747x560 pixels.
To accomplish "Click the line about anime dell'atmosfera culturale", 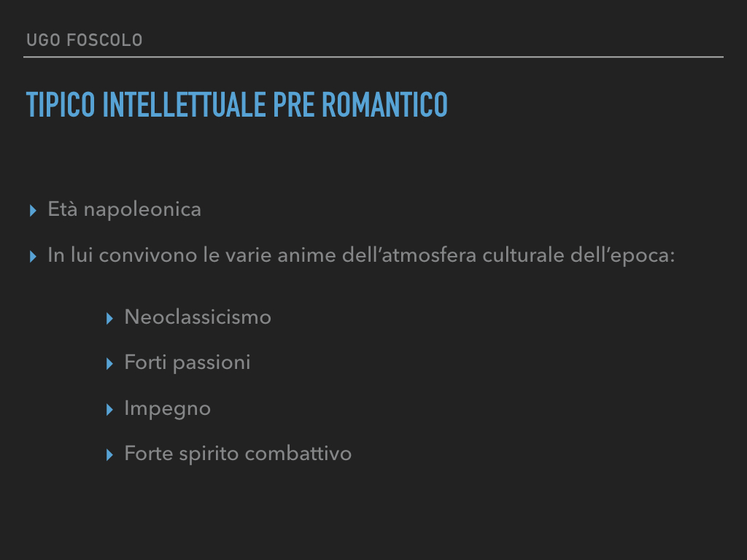I will (361, 255).
